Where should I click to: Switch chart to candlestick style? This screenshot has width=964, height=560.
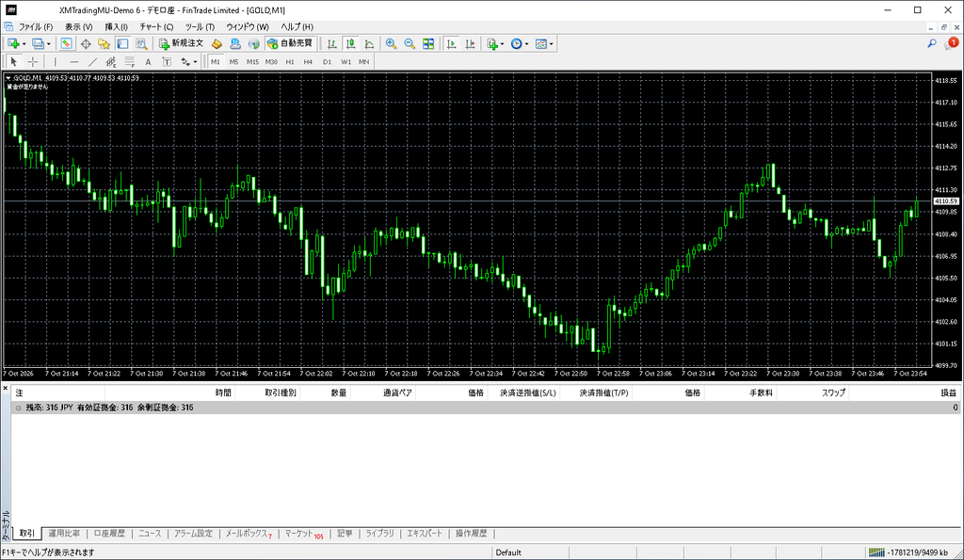pos(350,43)
